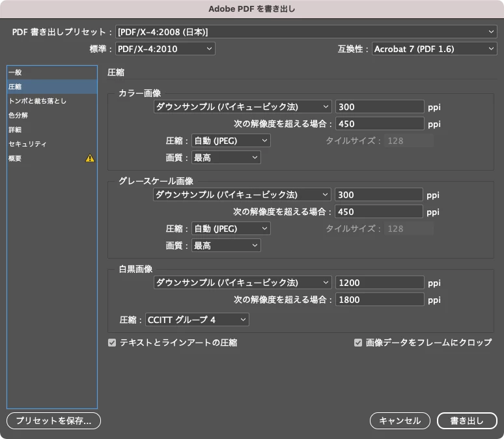Select the セキュリティ category
This screenshot has width=504, height=439.
point(52,144)
